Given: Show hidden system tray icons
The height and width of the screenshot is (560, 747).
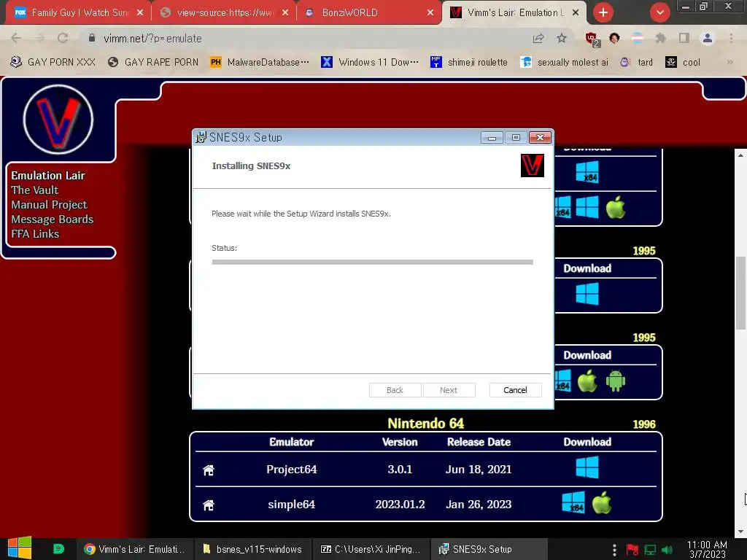Looking at the screenshot, I should click(614, 550).
